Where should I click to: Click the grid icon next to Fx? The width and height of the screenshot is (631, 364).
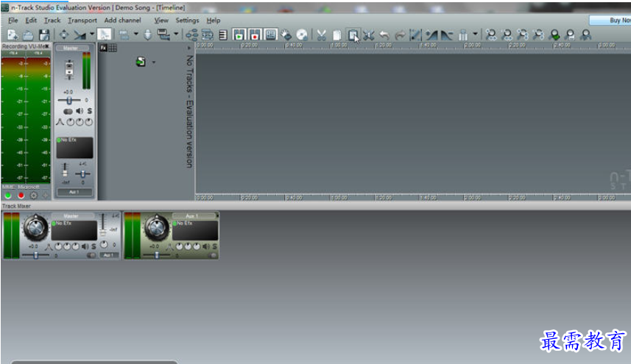tap(113, 48)
